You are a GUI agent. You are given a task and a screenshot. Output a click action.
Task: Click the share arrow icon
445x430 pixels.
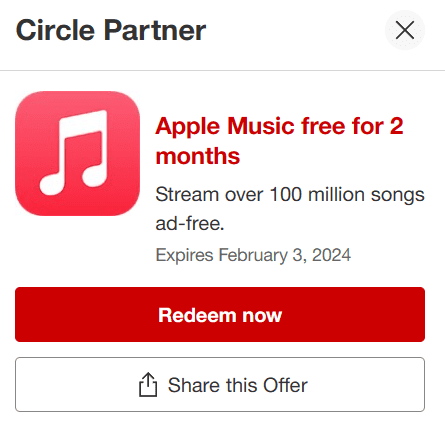pyautogui.click(x=148, y=385)
